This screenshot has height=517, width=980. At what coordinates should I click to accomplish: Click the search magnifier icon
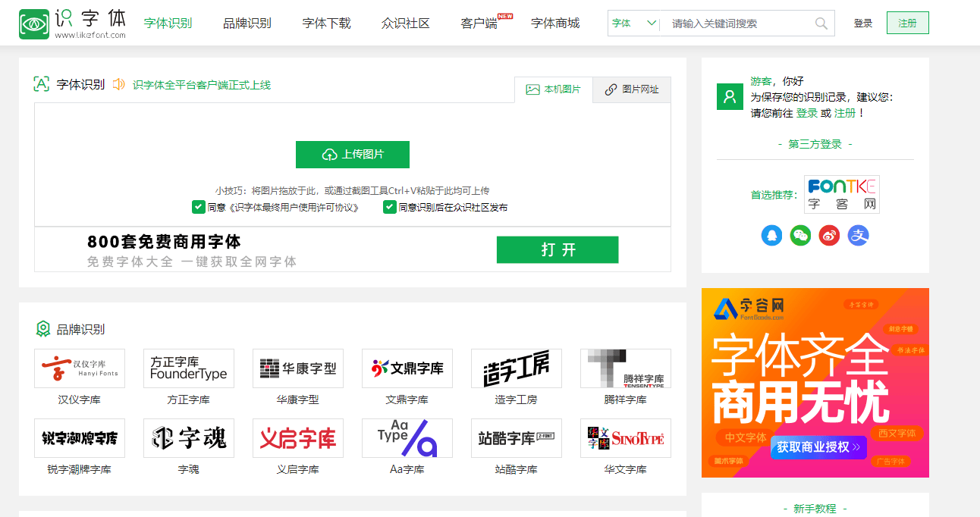821,23
